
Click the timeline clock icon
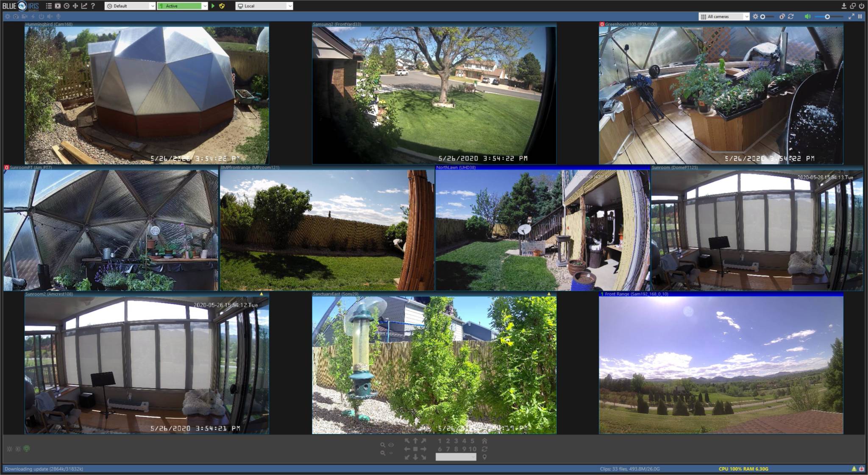coord(67,6)
